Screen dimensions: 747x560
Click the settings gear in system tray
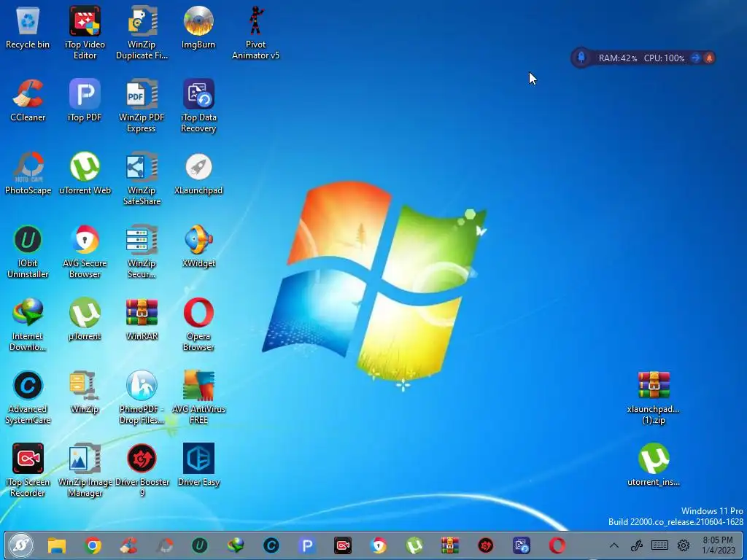[x=684, y=545]
